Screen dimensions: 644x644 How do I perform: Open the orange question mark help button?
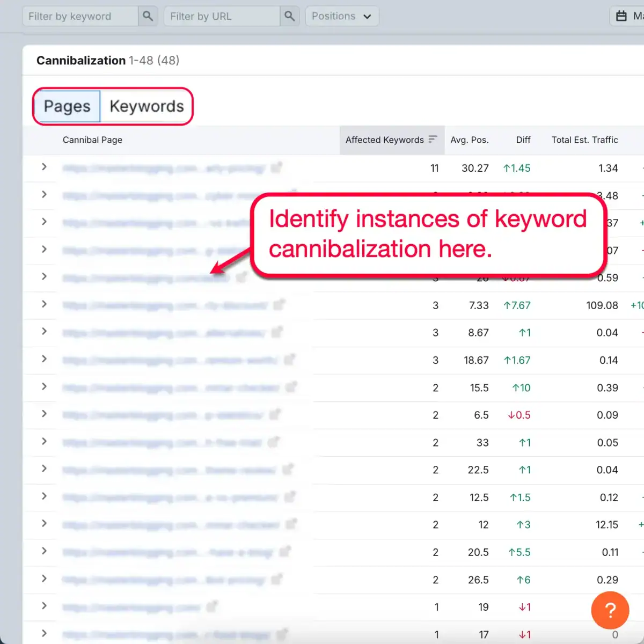(x=610, y=610)
